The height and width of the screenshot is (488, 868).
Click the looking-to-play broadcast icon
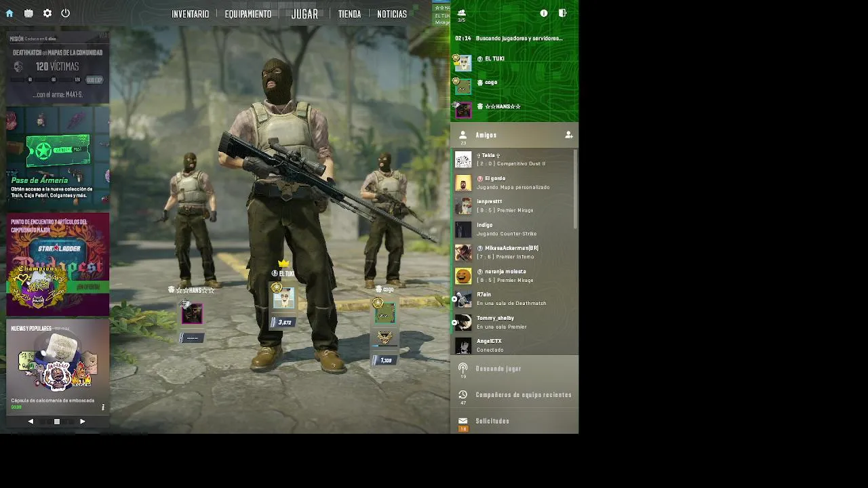463,368
